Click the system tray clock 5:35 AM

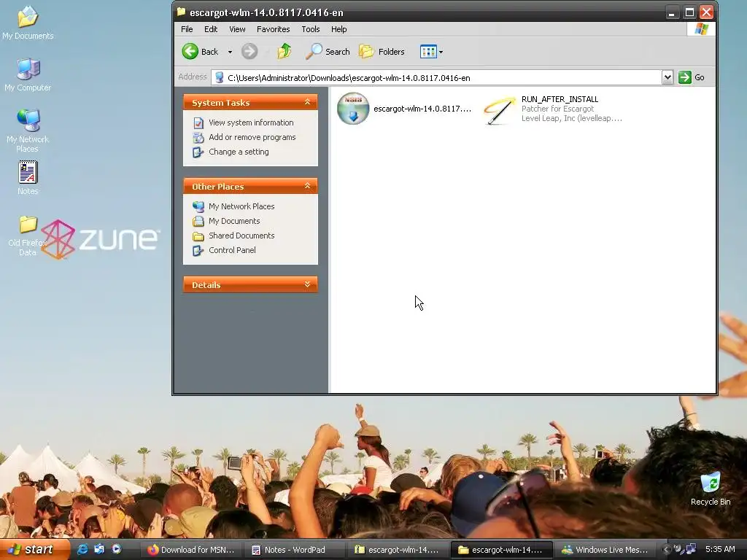[x=720, y=549]
